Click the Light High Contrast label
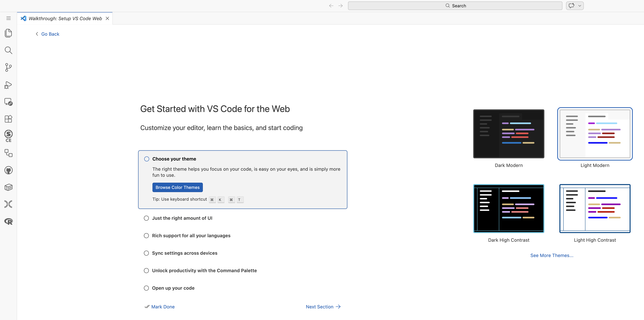This screenshot has width=644, height=320. 595,240
